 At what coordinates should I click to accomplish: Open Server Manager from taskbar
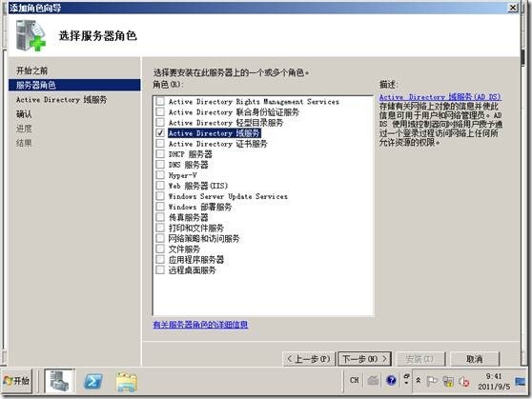[59, 381]
